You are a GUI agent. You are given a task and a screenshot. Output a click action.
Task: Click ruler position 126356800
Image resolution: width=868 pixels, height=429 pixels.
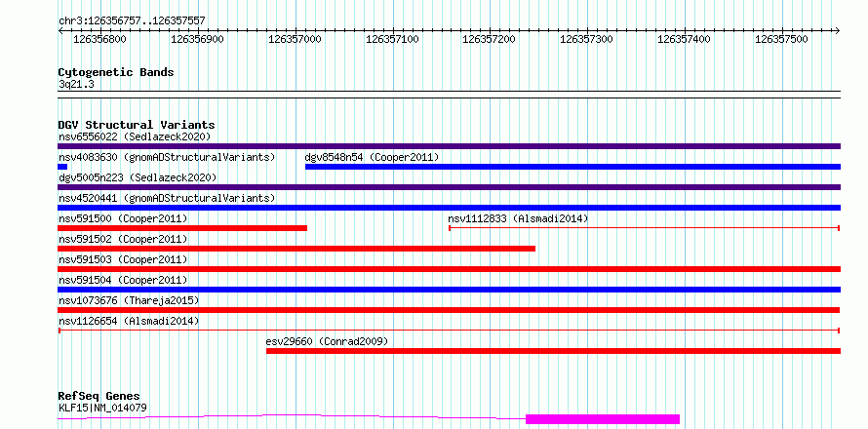click(99, 39)
